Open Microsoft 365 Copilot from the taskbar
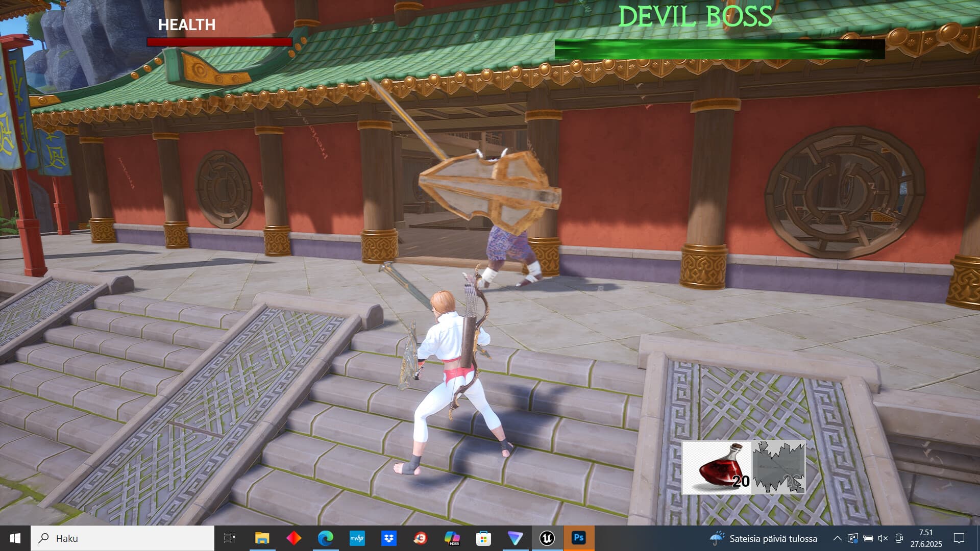This screenshot has width=980, height=551. (452, 538)
